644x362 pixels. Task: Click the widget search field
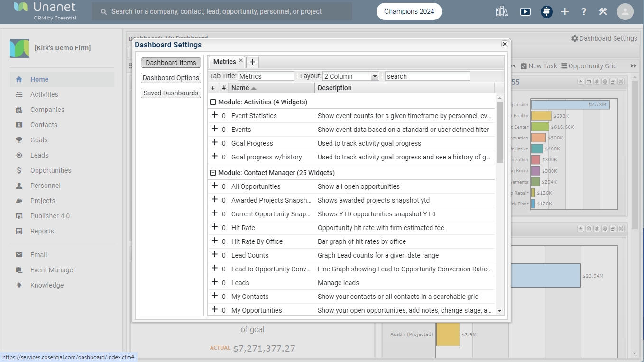click(x=427, y=76)
